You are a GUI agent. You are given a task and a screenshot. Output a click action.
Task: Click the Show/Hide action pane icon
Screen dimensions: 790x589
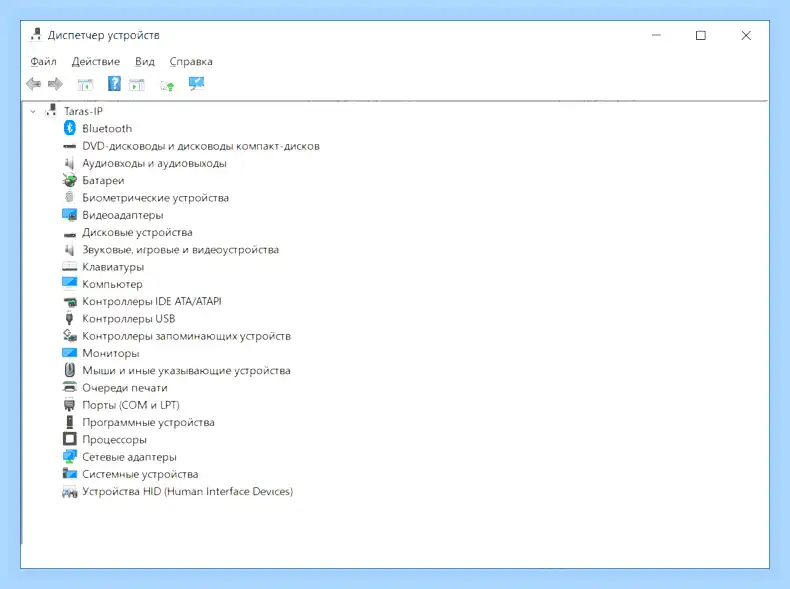[x=137, y=85]
